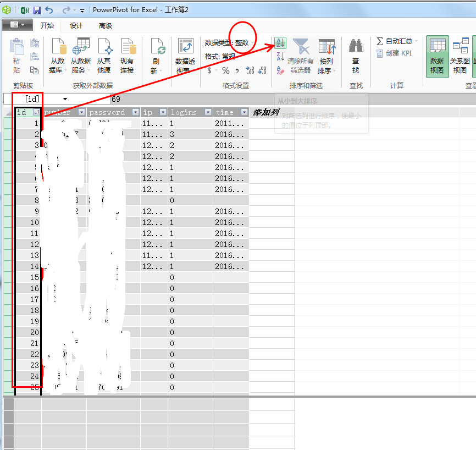Increase decimal places icon

250,70
